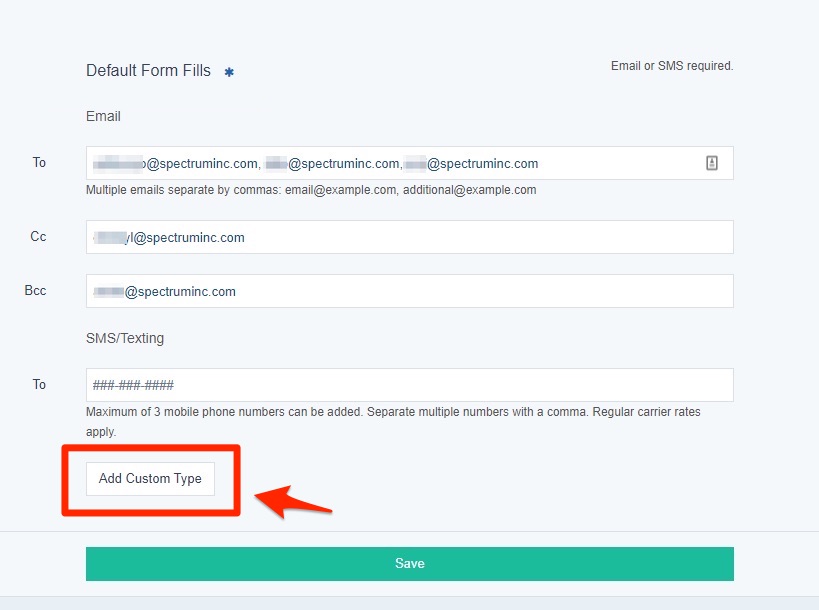
Task: Select the Email section label
Action: [103, 116]
